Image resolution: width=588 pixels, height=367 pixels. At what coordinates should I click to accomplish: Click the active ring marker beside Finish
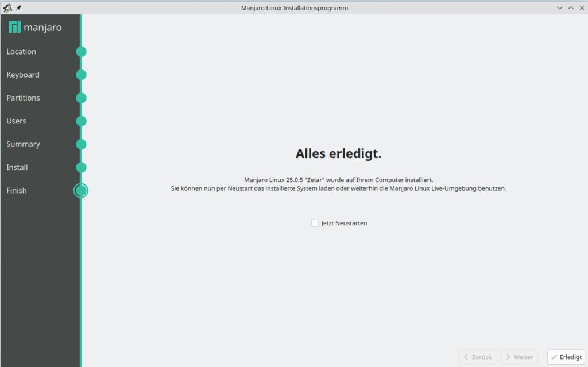click(81, 191)
